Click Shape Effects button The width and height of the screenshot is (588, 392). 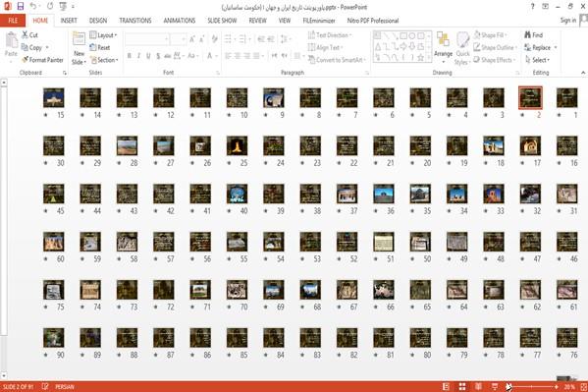click(495, 60)
